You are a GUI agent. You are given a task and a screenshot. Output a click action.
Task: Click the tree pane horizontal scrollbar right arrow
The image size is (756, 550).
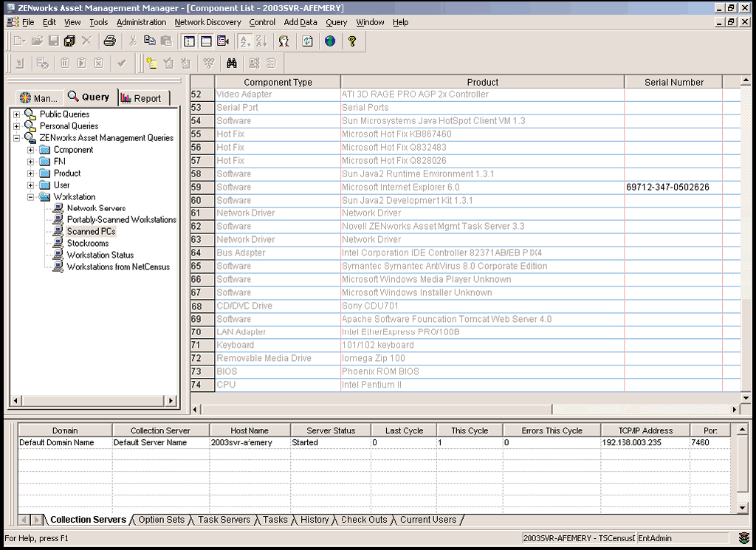click(171, 400)
